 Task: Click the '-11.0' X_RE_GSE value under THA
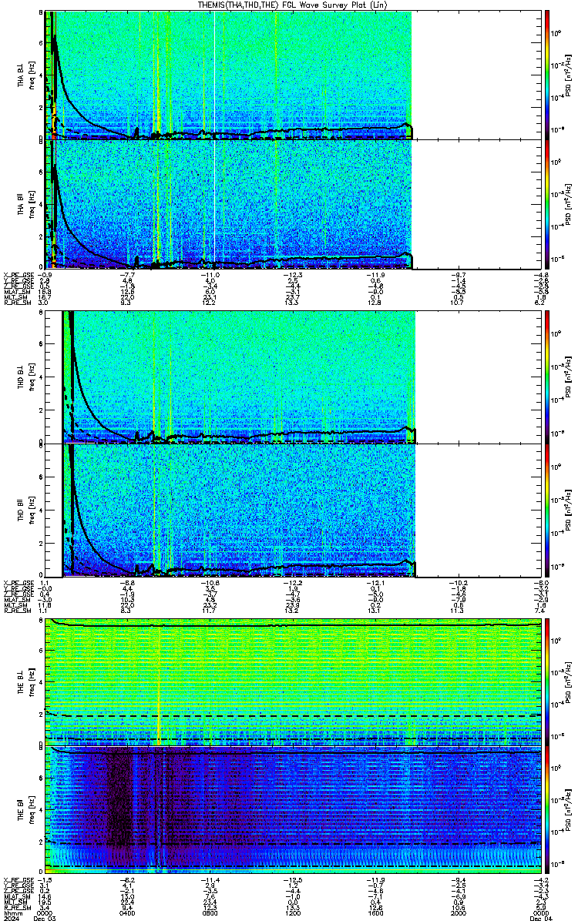click(x=210, y=274)
